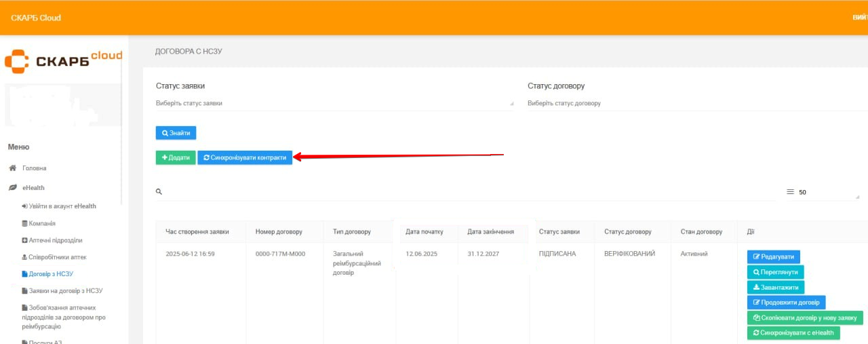The height and width of the screenshot is (344, 868).
Task: Click the database icon beside Компанія
Action: [x=25, y=223]
